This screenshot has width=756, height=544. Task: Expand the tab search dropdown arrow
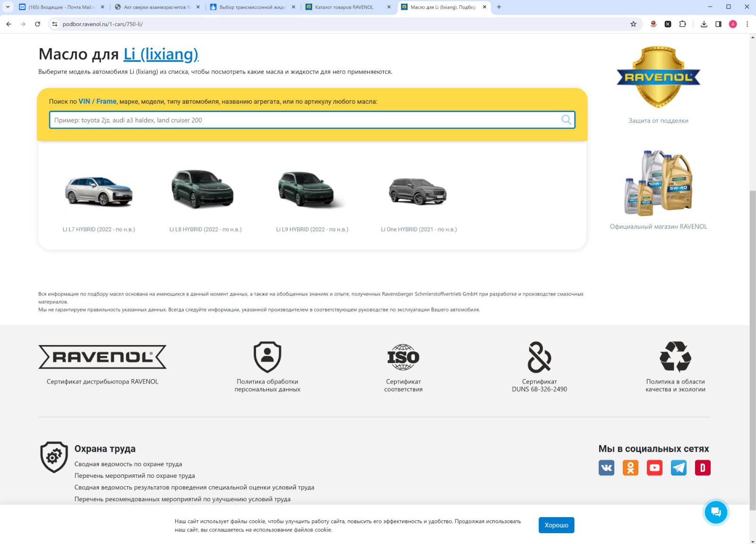8,7
